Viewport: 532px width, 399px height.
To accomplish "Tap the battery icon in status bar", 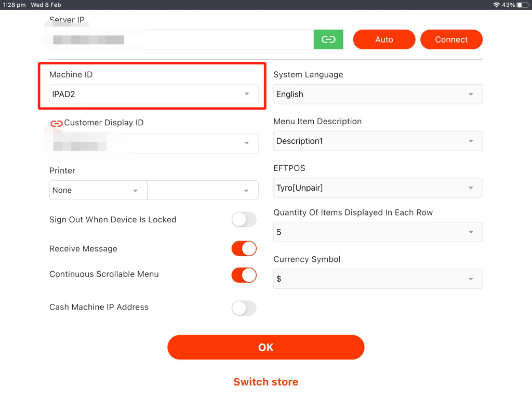I will (x=522, y=5).
